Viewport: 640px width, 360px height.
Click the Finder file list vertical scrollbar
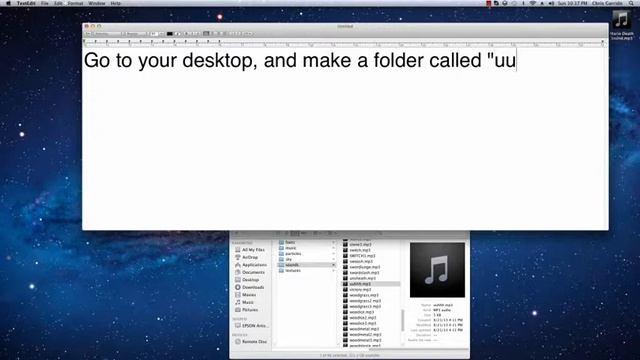tap(403, 320)
